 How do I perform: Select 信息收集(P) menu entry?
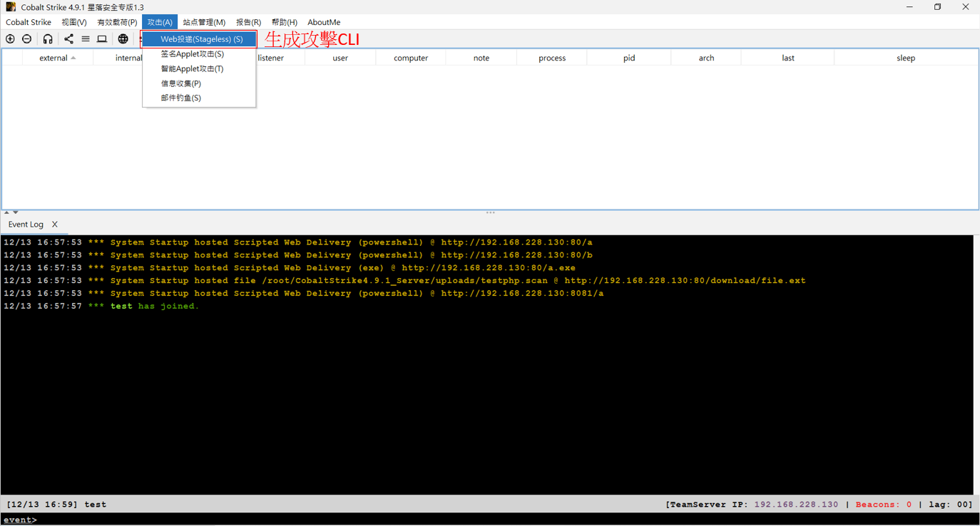click(x=199, y=83)
